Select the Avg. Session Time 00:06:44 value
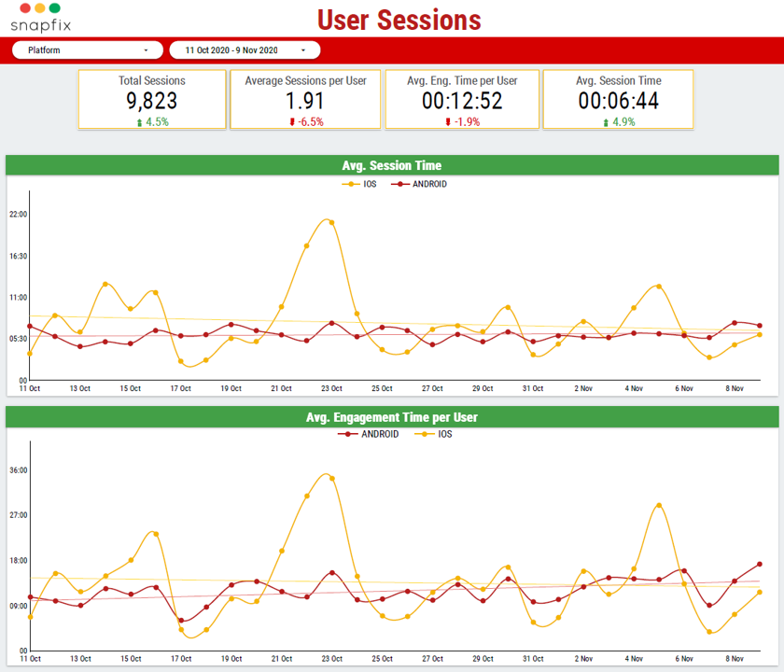Image resolution: width=784 pixels, height=672 pixels. (x=619, y=101)
